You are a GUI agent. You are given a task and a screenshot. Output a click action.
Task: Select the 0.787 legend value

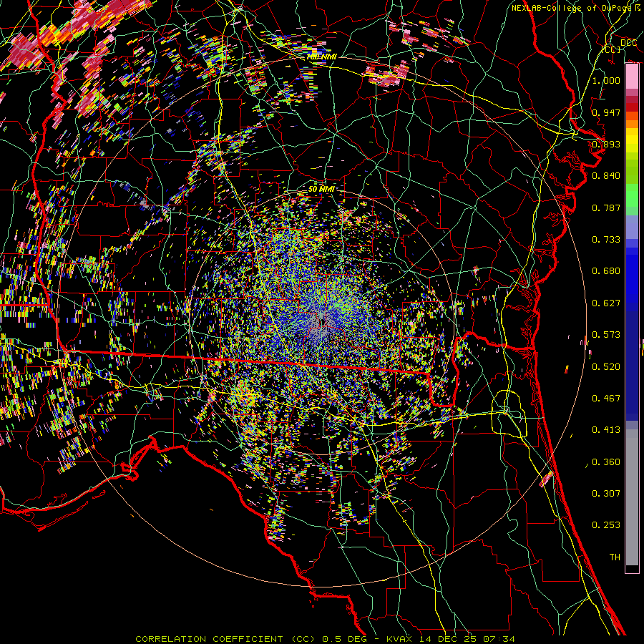pyautogui.click(x=606, y=208)
